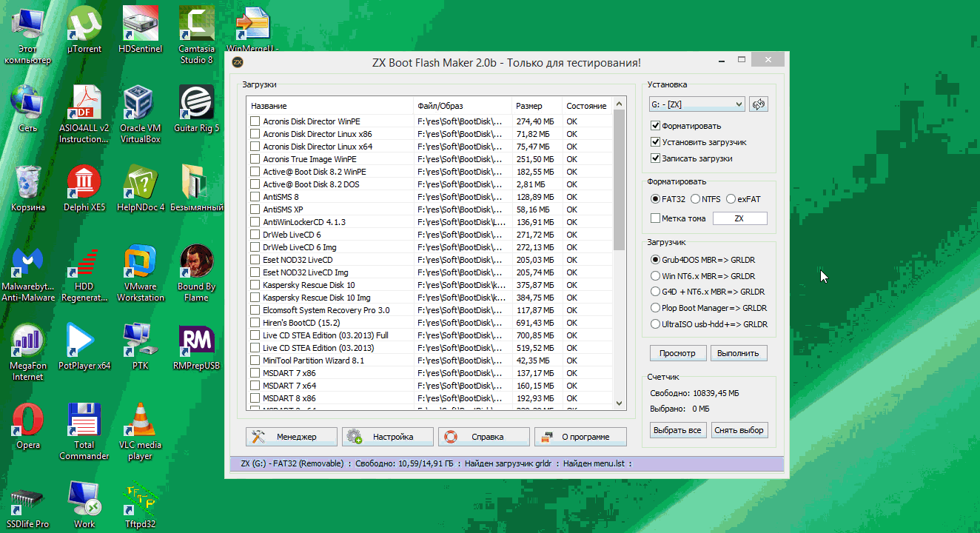Select the Opera browser shortcut
The width and height of the screenshot is (980, 533).
pyautogui.click(x=28, y=426)
